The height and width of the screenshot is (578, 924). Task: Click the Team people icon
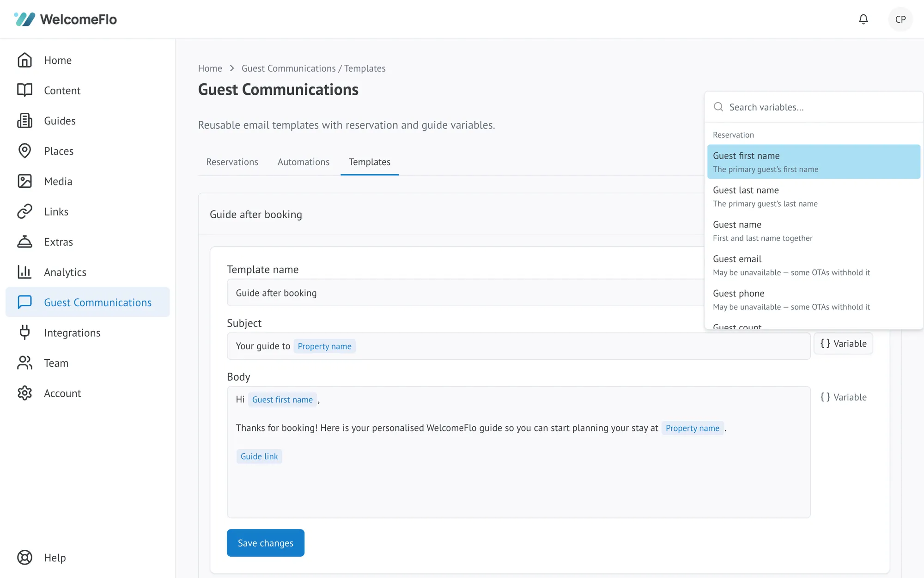click(24, 363)
